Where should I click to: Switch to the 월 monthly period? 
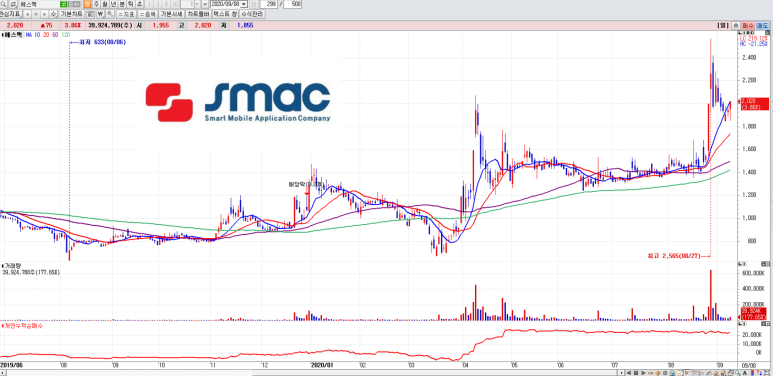coord(105,4)
